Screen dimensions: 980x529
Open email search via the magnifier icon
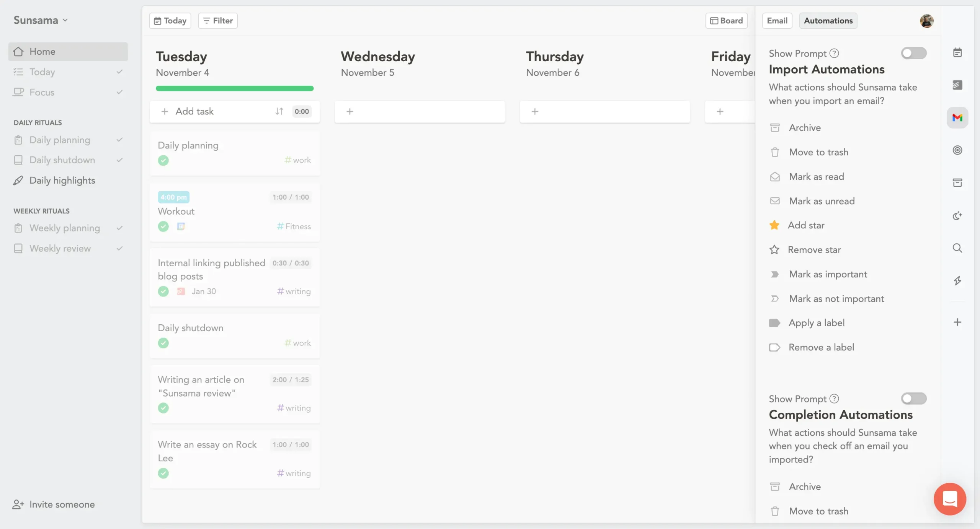point(957,248)
